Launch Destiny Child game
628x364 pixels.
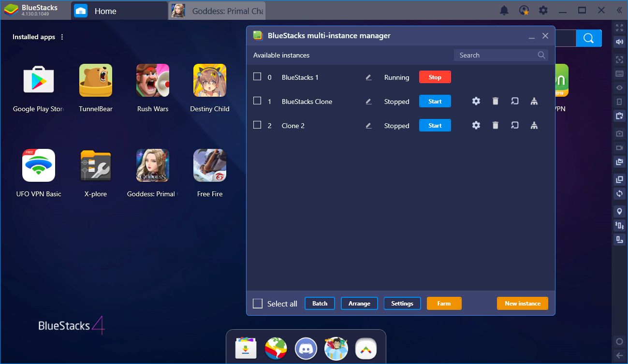[x=210, y=80]
